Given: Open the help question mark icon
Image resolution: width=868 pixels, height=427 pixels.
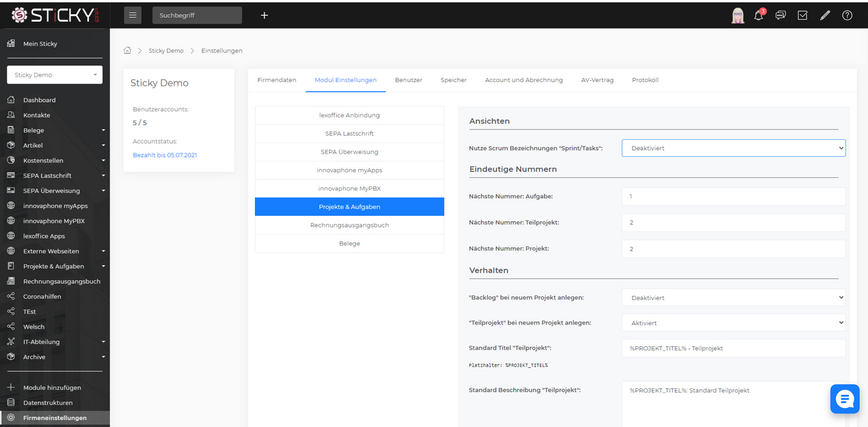Looking at the screenshot, I should tap(847, 15).
